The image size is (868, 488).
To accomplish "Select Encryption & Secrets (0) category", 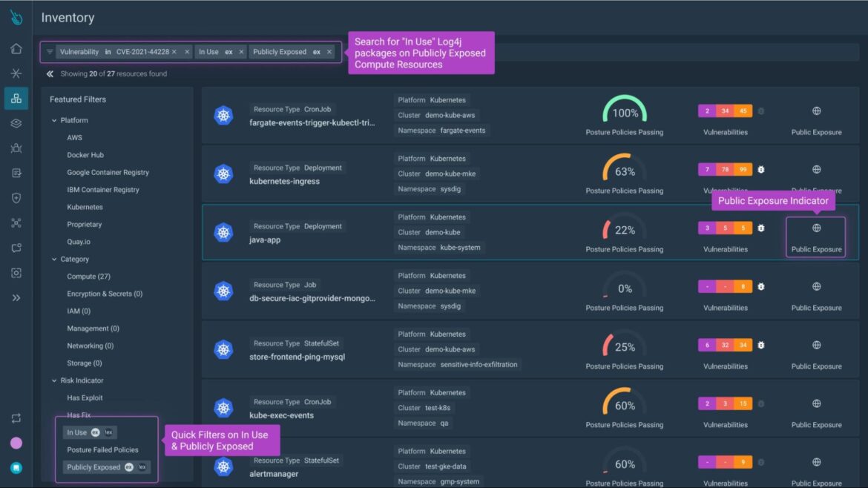I will tap(105, 294).
